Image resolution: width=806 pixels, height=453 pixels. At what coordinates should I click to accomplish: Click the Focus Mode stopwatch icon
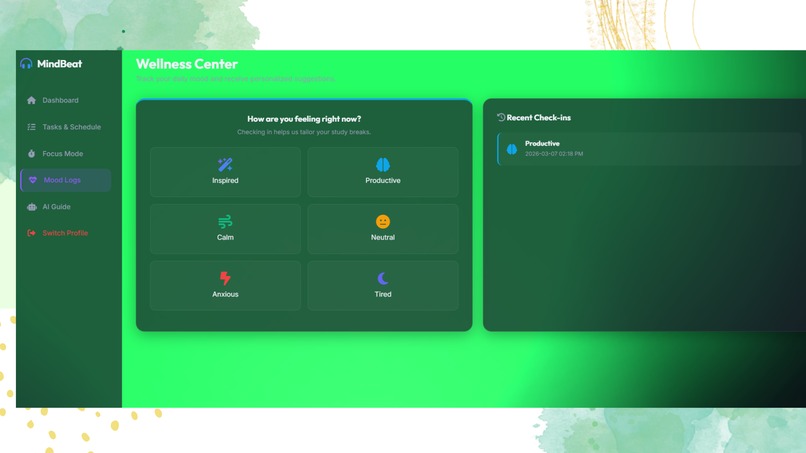click(x=31, y=154)
